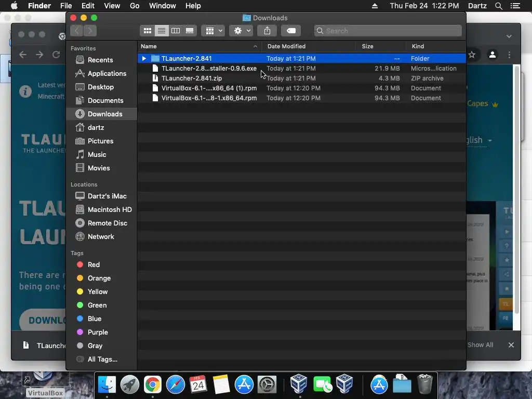532x399 pixels.
Task: Filter by Red tag
Action: tap(101, 264)
